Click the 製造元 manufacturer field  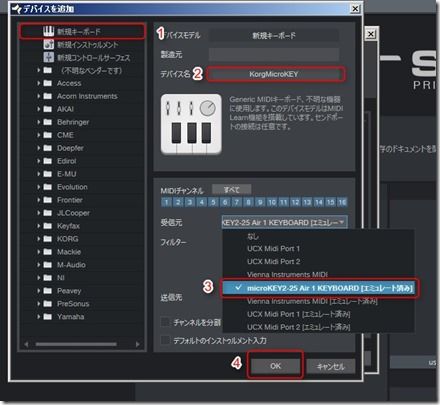274,54
